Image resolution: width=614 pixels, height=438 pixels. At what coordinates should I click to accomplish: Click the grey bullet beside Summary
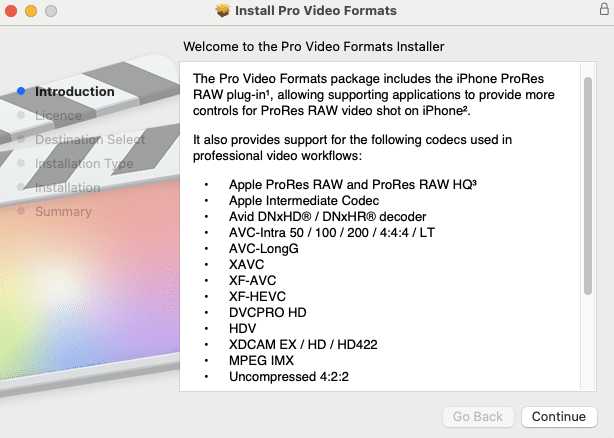tap(21, 211)
